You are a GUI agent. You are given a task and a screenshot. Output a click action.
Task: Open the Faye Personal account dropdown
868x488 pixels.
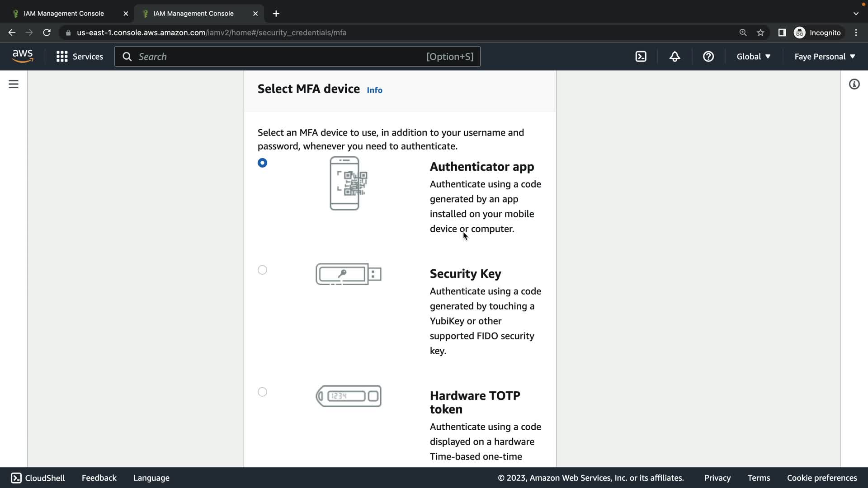click(x=825, y=56)
